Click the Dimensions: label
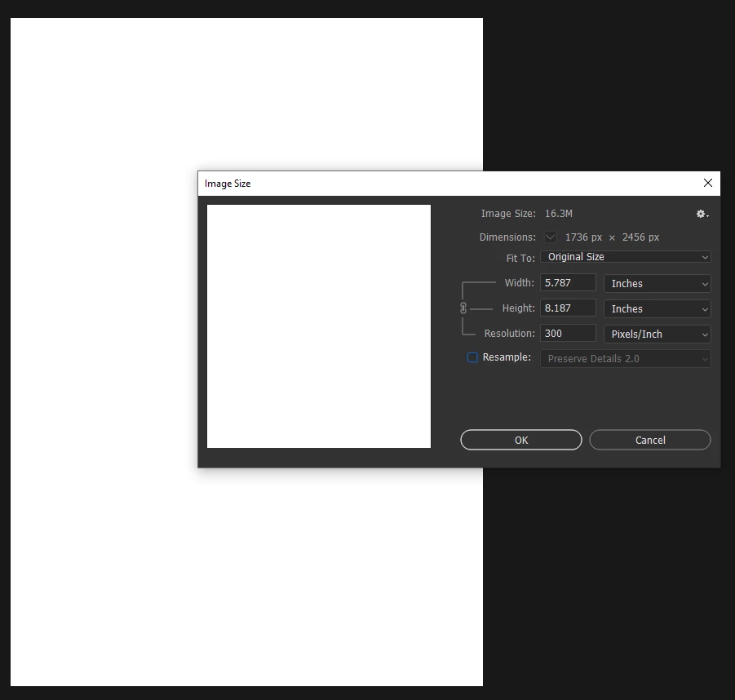 (x=507, y=237)
